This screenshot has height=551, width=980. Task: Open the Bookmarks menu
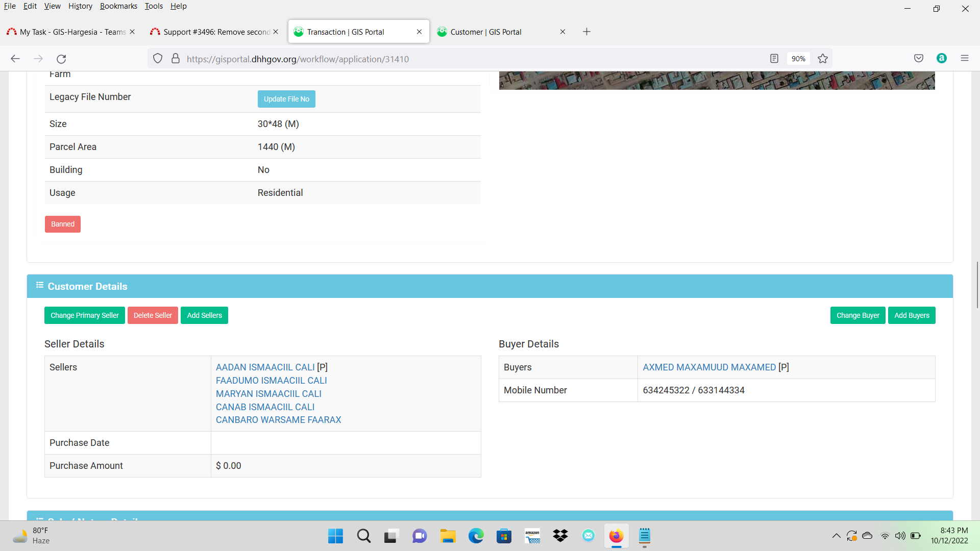pos(118,6)
